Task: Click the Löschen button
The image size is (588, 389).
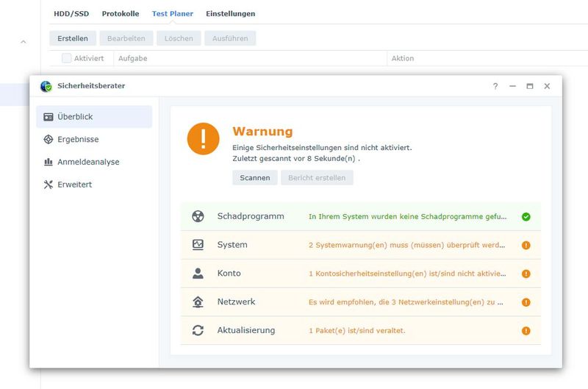Action: click(179, 38)
